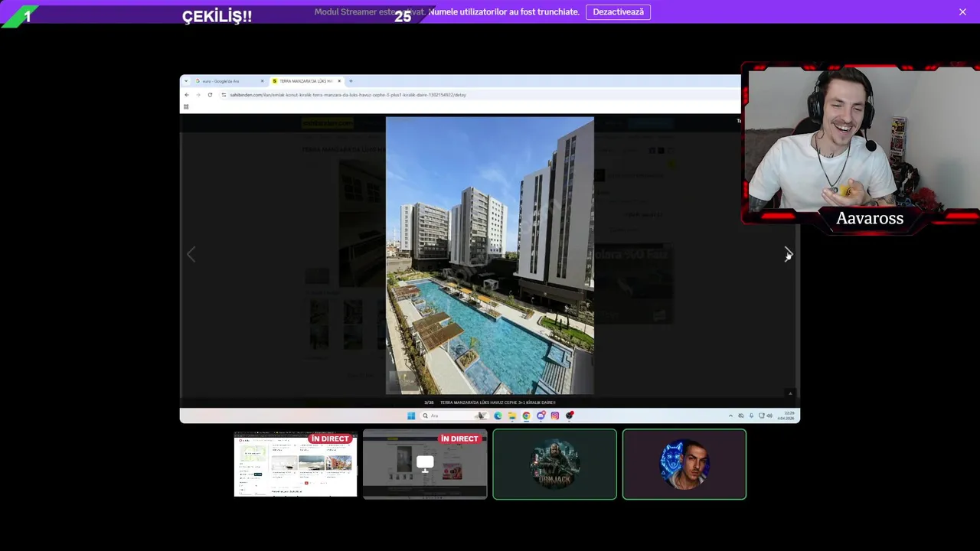Select the second ÎN DIRECT screen share
Screen dimensions: 980x551
pos(425,465)
